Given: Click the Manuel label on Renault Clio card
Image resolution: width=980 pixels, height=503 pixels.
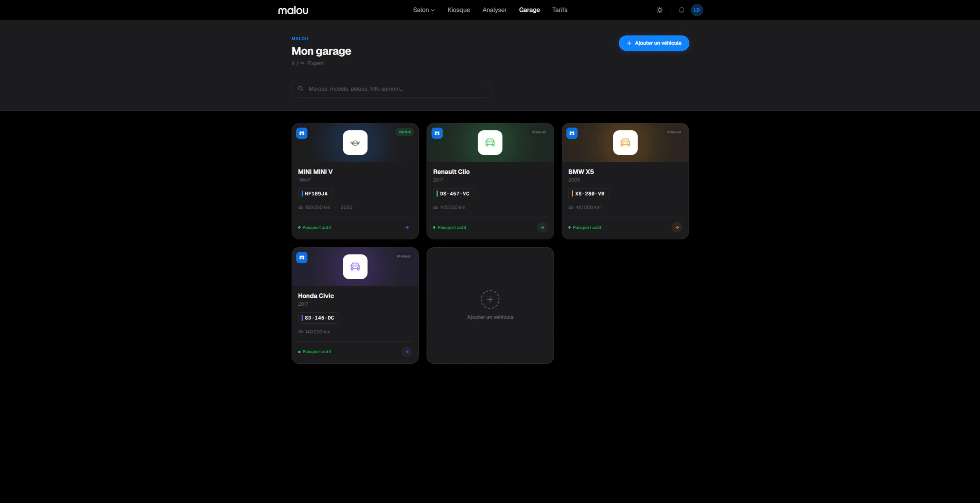Looking at the screenshot, I should pyautogui.click(x=539, y=132).
